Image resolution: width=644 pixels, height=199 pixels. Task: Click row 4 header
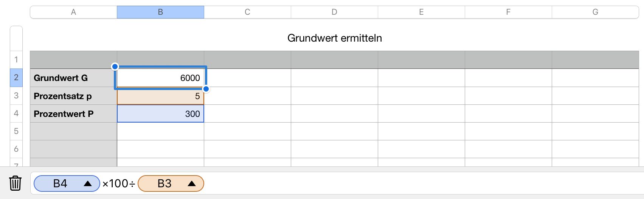point(16,113)
